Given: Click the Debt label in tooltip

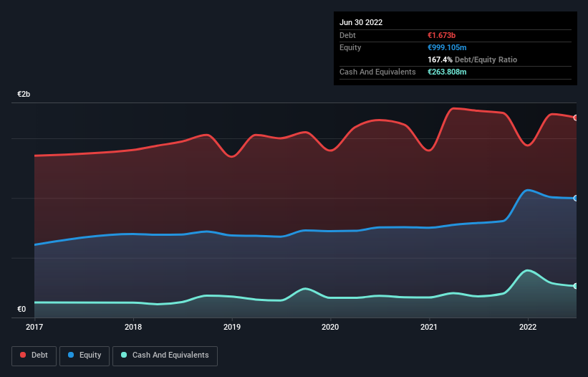Looking at the screenshot, I should (347, 35).
